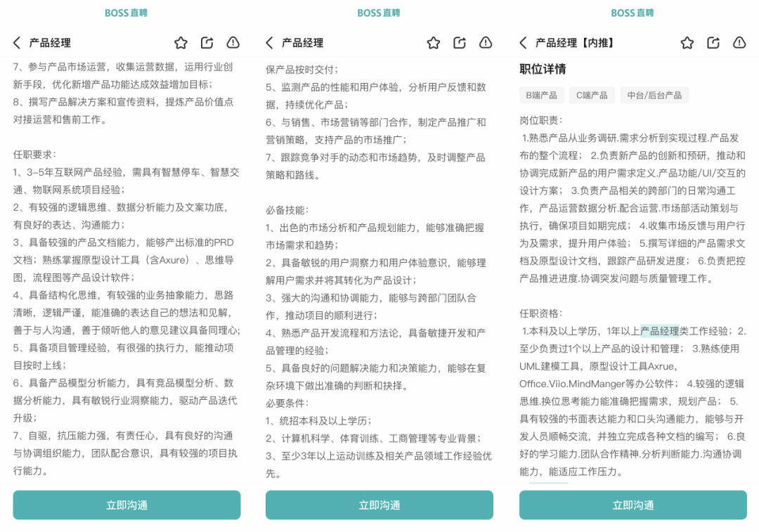Toggle the favorite star on the 内推 job page

(x=687, y=42)
